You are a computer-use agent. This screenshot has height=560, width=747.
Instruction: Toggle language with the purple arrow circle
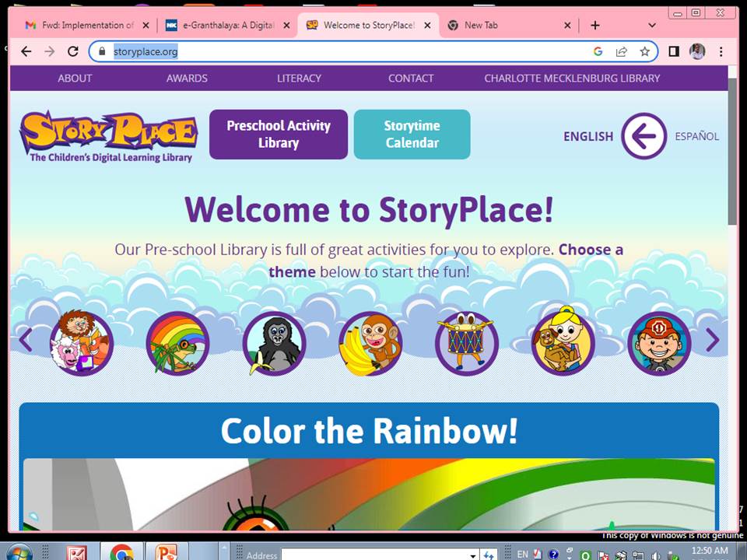point(644,136)
